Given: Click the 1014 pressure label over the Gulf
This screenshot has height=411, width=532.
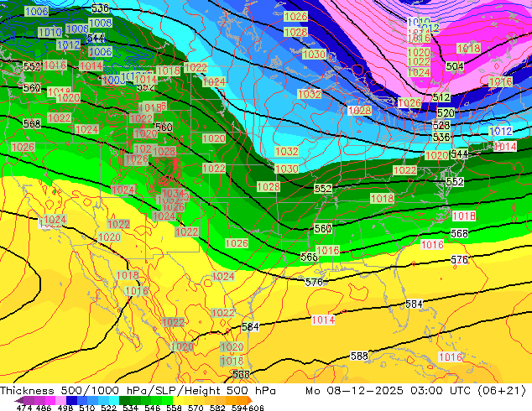Looking at the screenshot, I should click(323, 320).
